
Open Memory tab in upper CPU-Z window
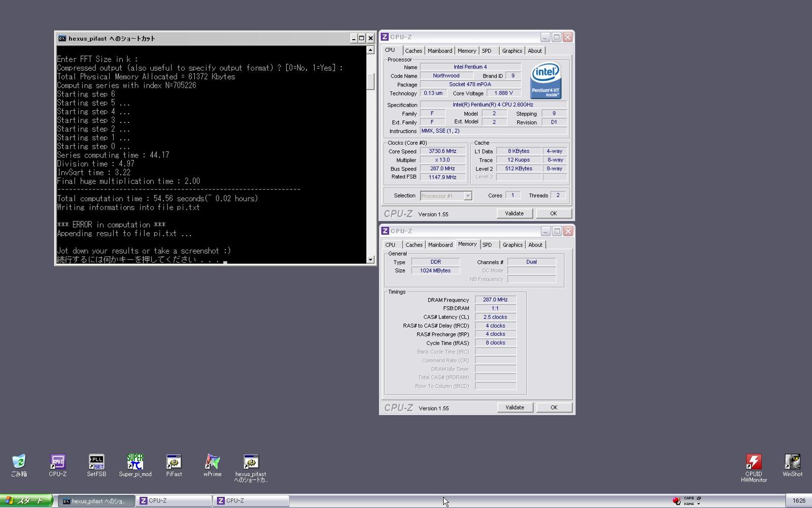click(x=467, y=51)
